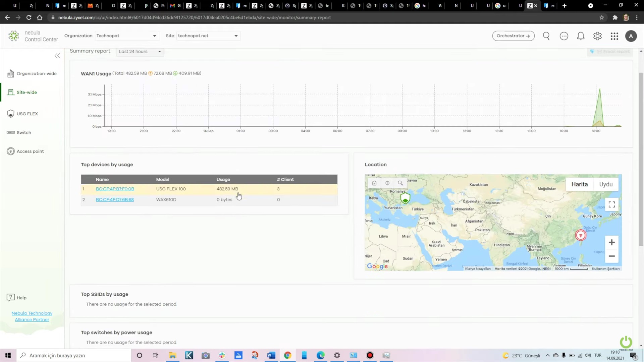Open the apps grid launcher icon
The image size is (644, 362).
click(614, 36)
